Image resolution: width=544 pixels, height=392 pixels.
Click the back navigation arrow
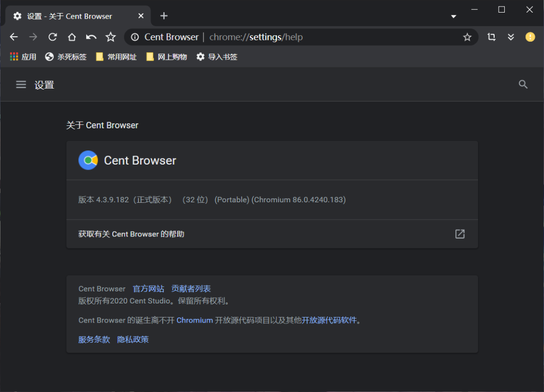pos(14,37)
